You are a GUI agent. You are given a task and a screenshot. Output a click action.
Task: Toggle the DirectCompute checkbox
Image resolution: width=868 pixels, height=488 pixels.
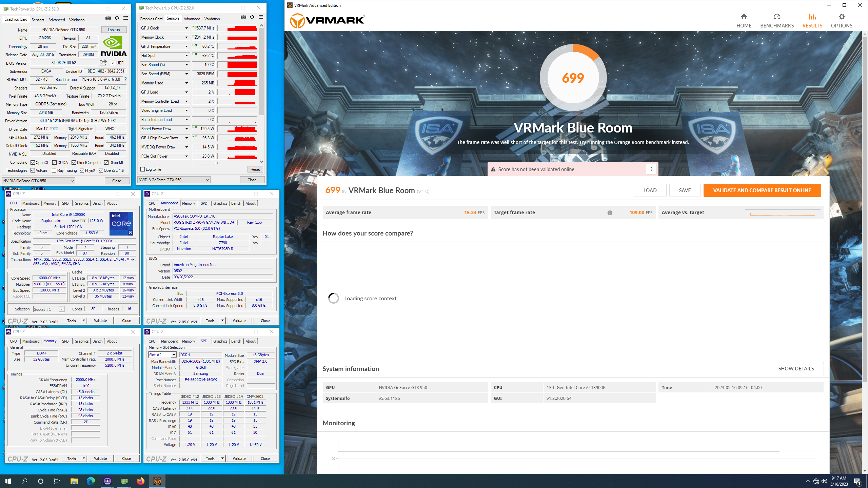74,163
